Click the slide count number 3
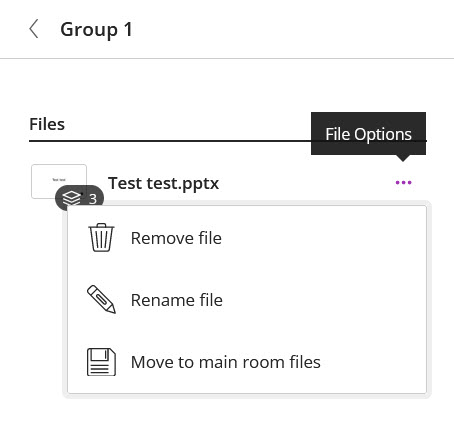This screenshot has width=454, height=441. pos(93,199)
